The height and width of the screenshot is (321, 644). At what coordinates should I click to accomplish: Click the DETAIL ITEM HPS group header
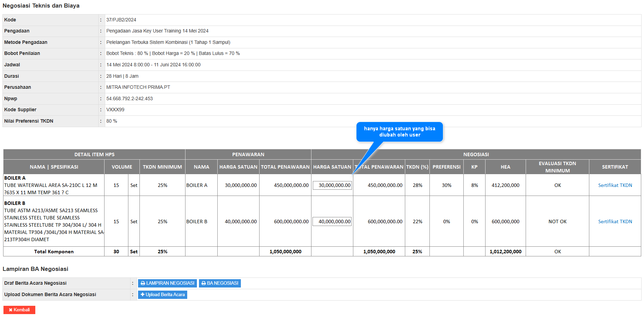tap(94, 154)
